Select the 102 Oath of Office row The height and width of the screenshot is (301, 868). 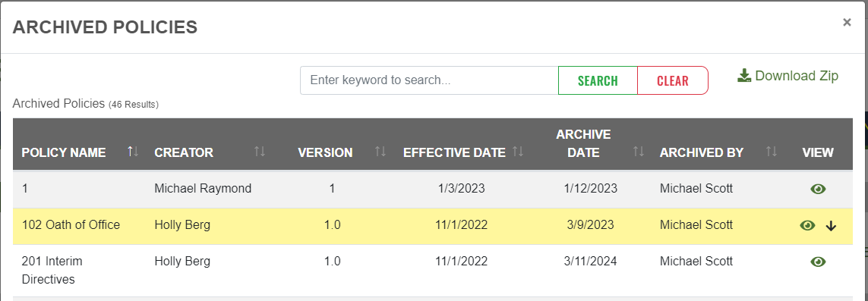coord(433,226)
